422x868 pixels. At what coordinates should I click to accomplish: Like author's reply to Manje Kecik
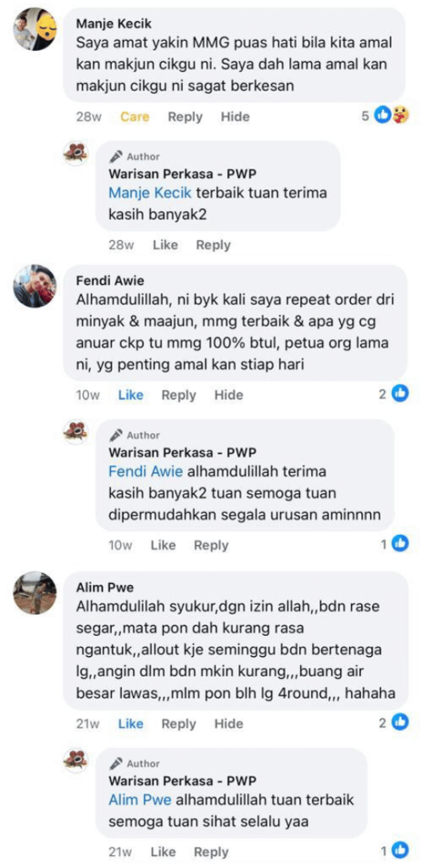[165, 245]
